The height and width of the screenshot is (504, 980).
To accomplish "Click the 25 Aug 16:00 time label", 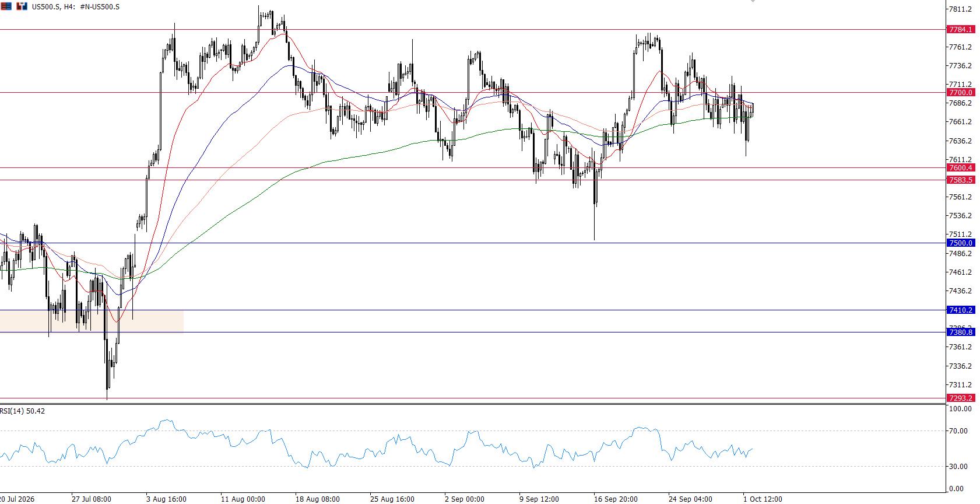I will pyautogui.click(x=392, y=499).
